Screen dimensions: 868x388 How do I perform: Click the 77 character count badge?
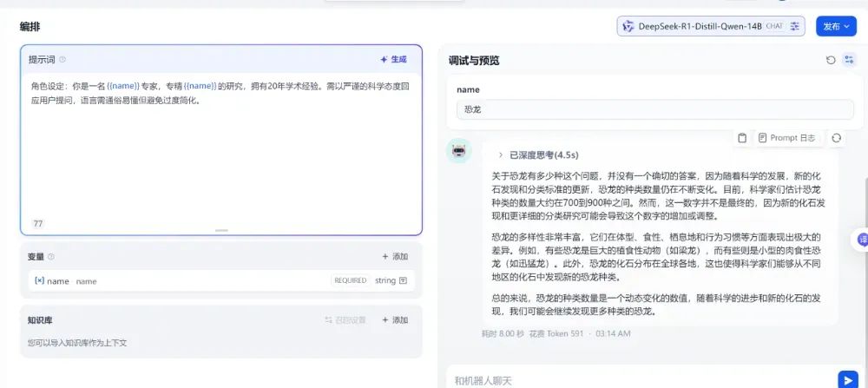[x=38, y=224]
